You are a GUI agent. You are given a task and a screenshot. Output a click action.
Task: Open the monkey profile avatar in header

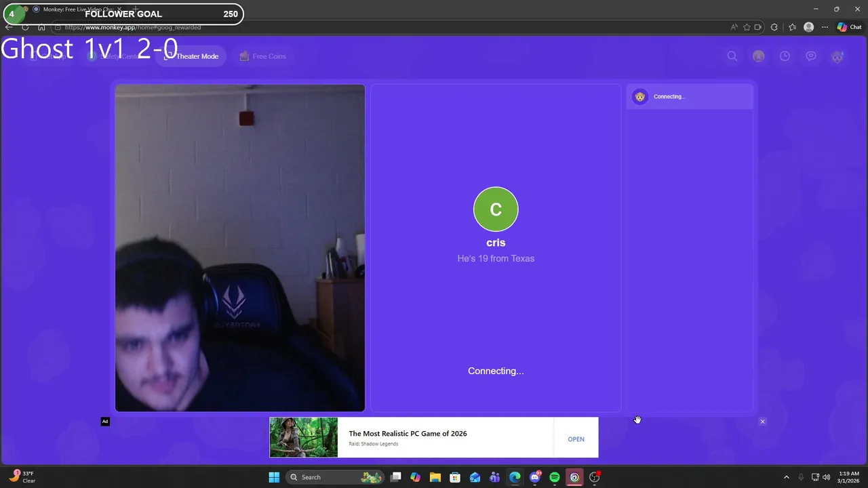pos(837,56)
